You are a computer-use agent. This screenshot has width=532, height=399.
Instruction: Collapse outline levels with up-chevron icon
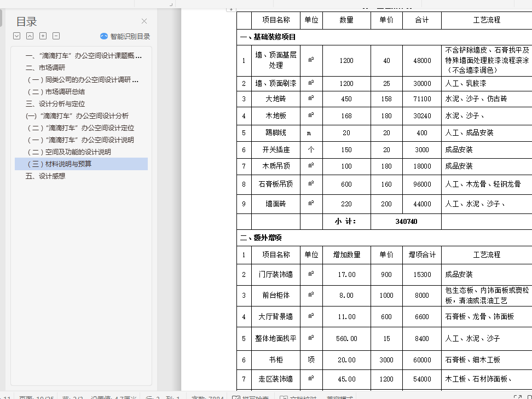pos(30,36)
